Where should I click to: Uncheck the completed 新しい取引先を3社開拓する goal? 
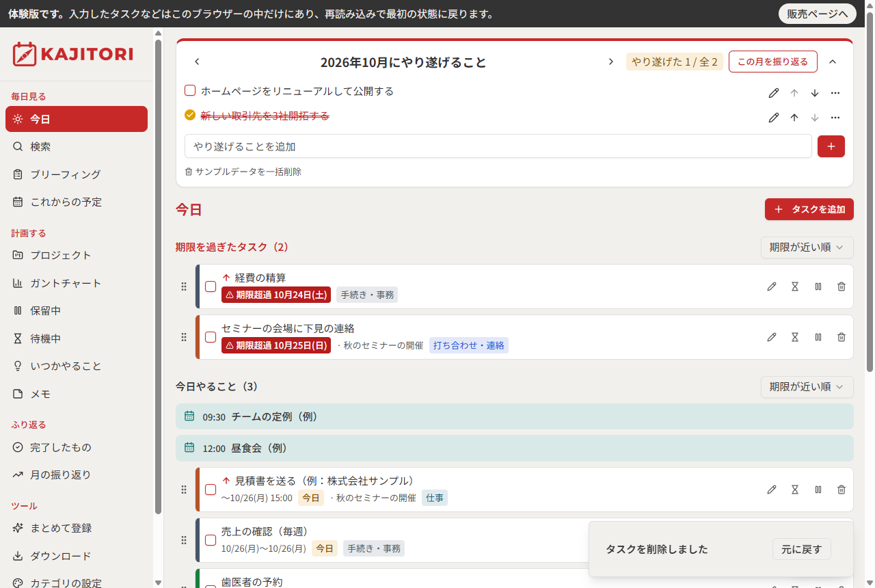click(190, 116)
